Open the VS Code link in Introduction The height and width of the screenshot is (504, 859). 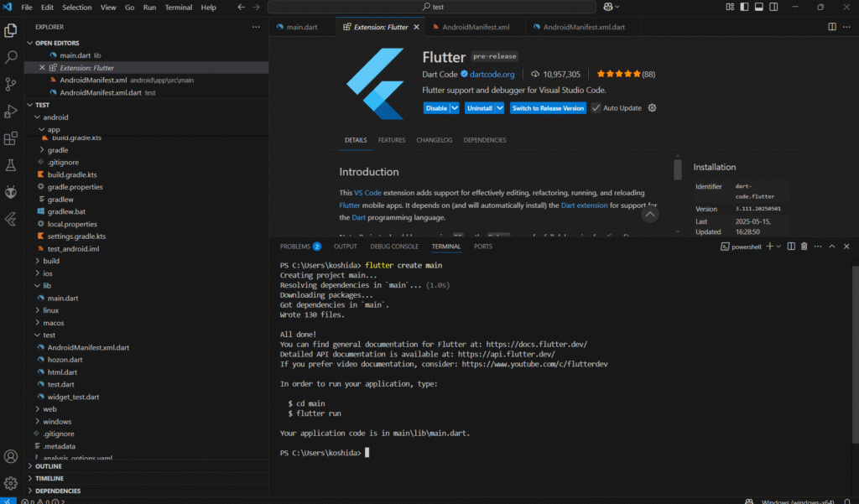coord(367,193)
